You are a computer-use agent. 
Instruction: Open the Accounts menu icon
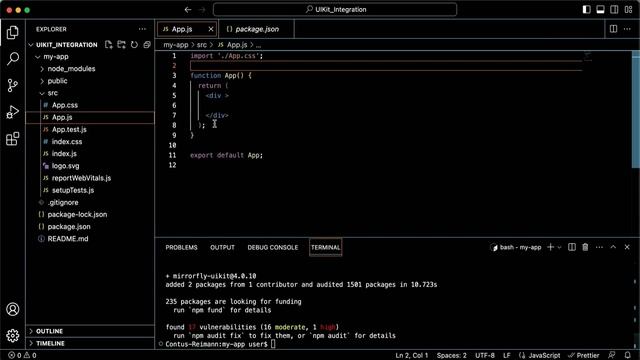pyautogui.click(x=13, y=309)
